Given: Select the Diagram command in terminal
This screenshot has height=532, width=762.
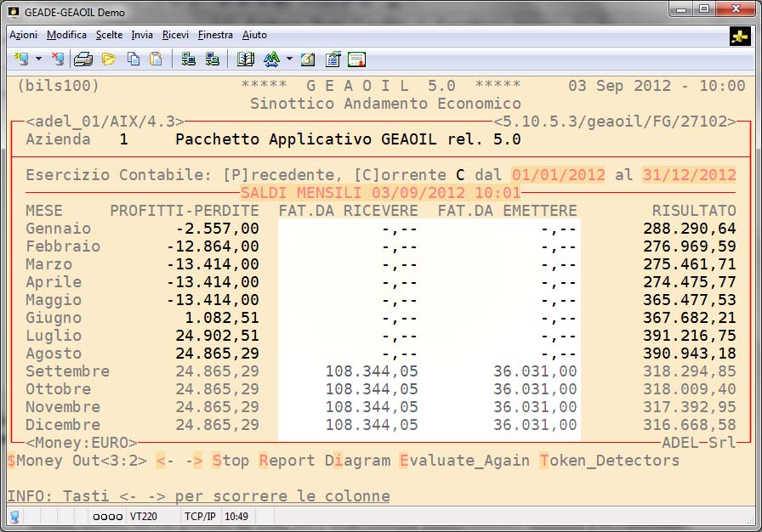Looking at the screenshot, I should click(357, 461).
